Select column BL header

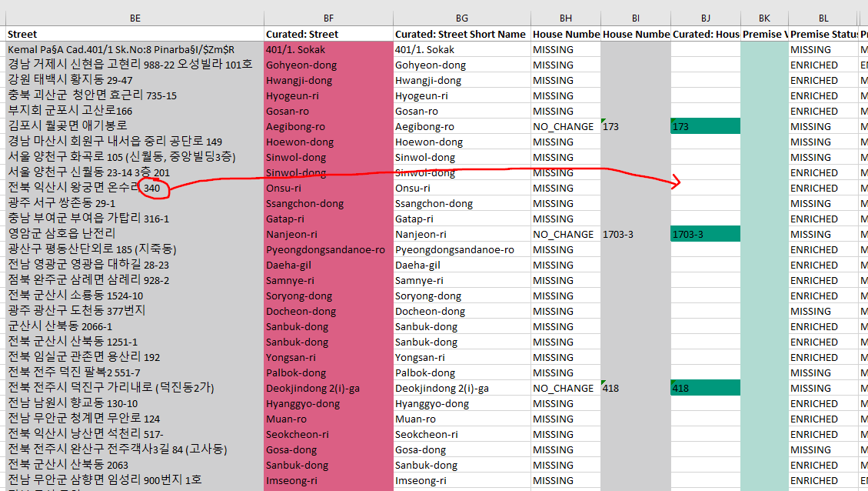(x=823, y=18)
